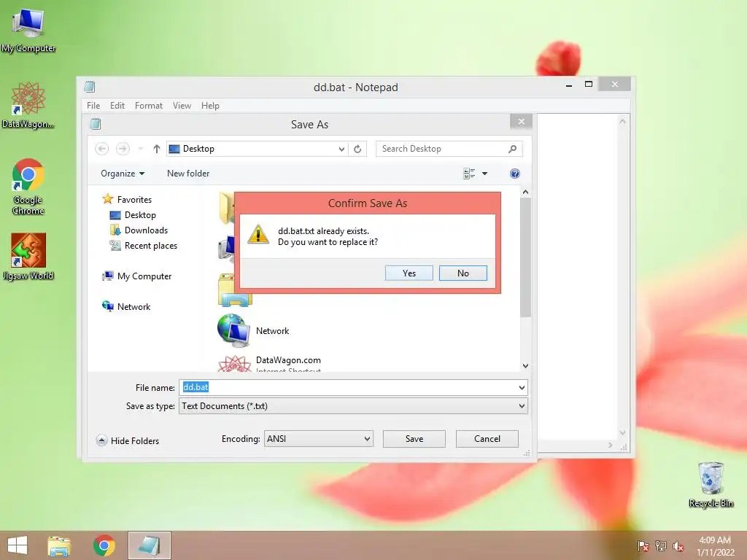Expand the view options dropdown arrow
The width and height of the screenshot is (747, 560).
click(484, 174)
